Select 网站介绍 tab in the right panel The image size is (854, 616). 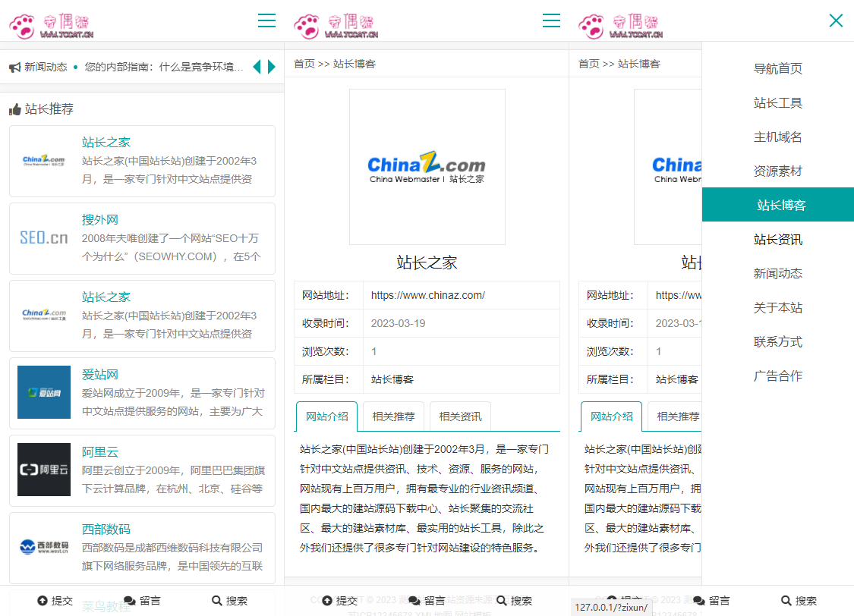(x=612, y=416)
